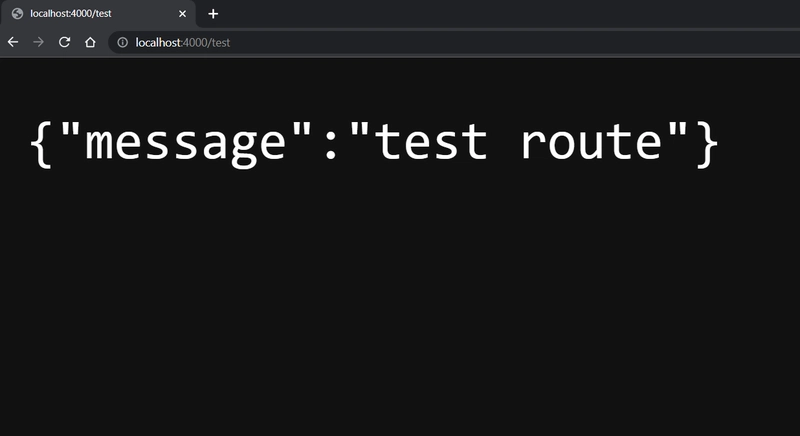Click the word 'route' in the response

click(x=592, y=143)
